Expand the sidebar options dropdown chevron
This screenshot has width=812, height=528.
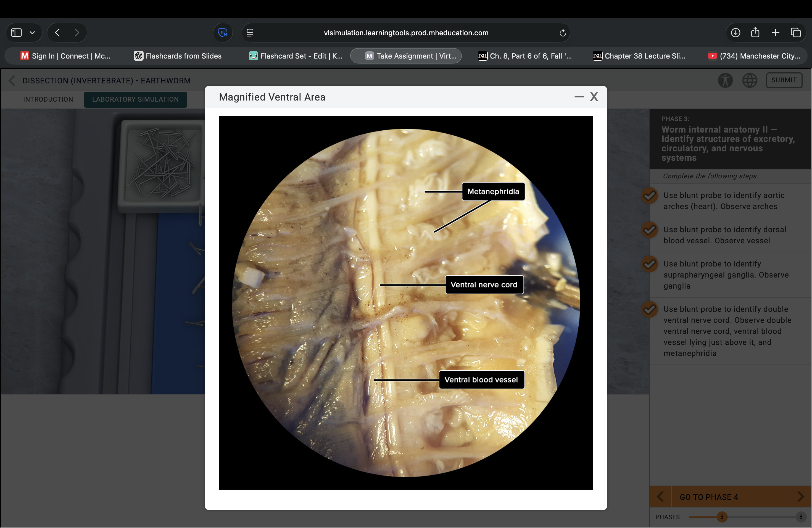(x=32, y=33)
